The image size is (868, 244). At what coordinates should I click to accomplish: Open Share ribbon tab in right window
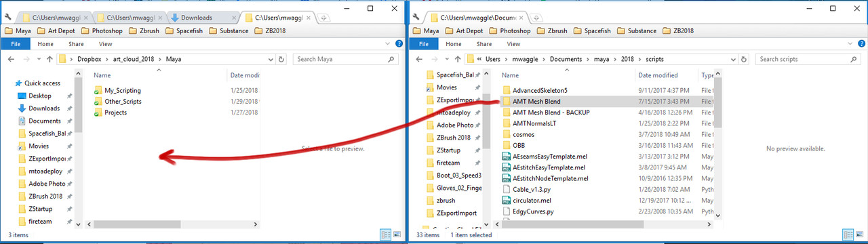(x=484, y=44)
